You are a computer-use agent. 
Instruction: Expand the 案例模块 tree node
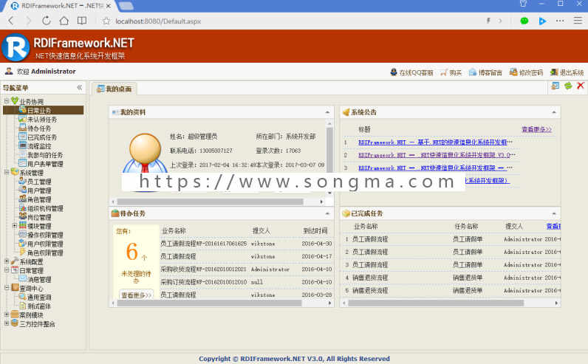coord(7,315)
